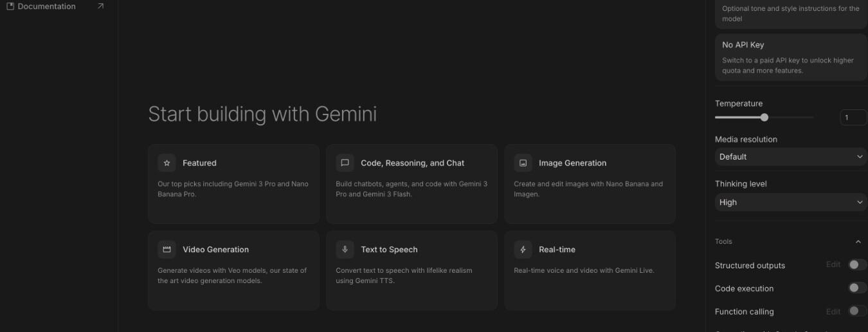Click 'Our top picks including Gemini 3 Pro' description
This screenshot has height=332, width=868.
(x=233, y=189)
